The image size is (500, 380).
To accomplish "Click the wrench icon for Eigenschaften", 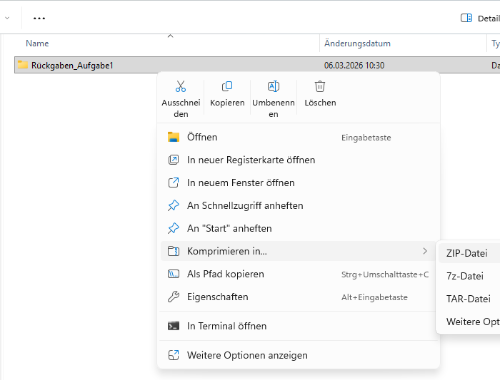I will (x=173, y=297).
